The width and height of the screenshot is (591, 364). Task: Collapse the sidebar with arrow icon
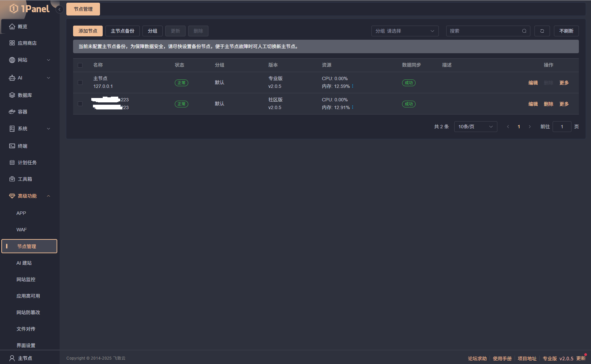(x=60, y=9)
